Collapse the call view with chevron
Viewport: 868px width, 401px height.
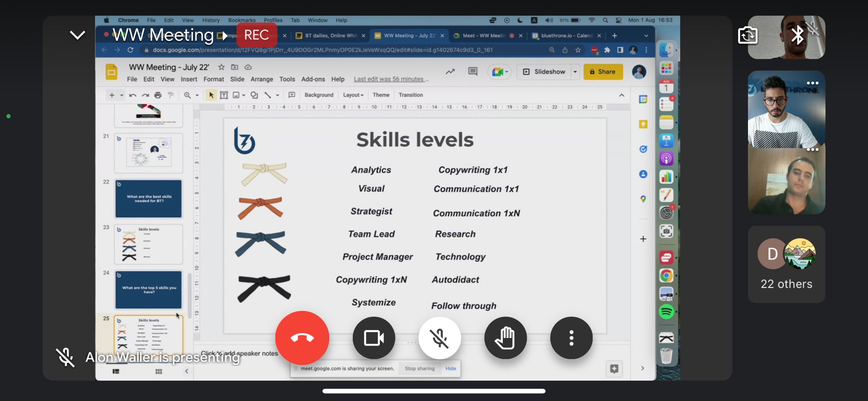(78, 35)
